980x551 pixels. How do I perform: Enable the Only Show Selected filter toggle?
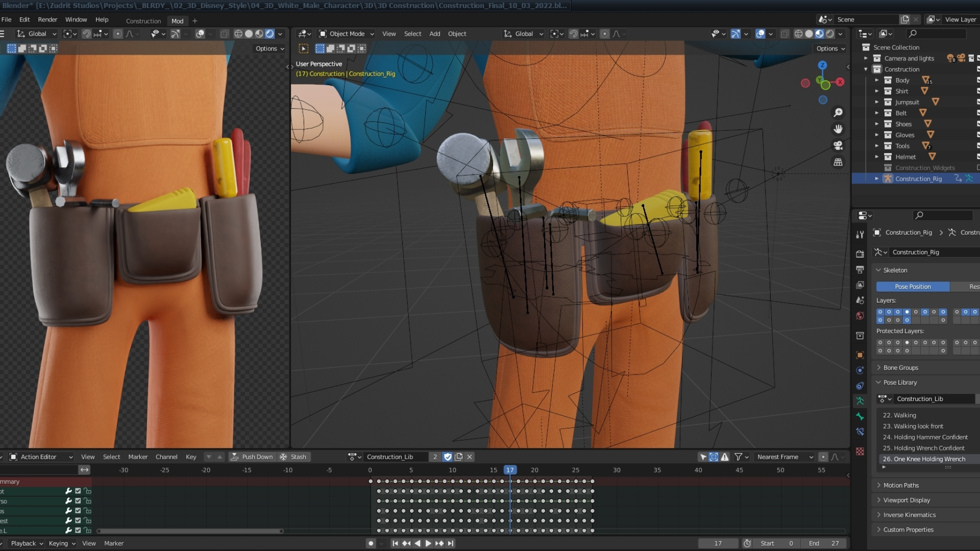tap(703, 457)
